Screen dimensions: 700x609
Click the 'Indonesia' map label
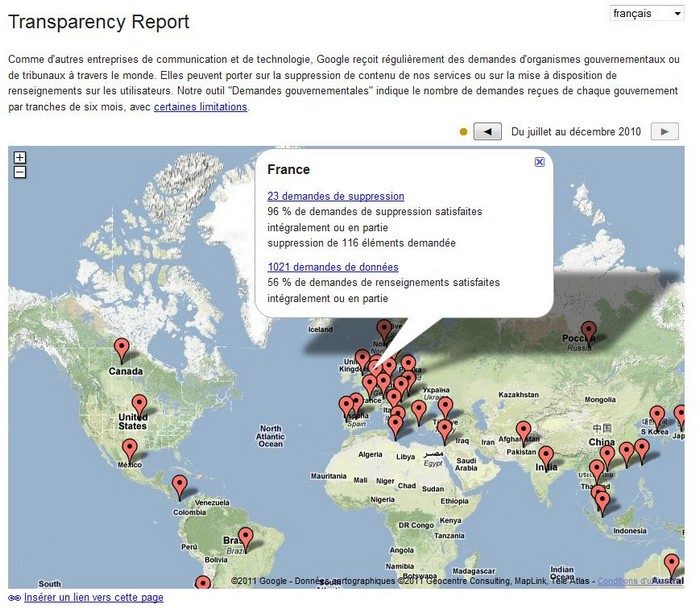[x=629, y=531]
